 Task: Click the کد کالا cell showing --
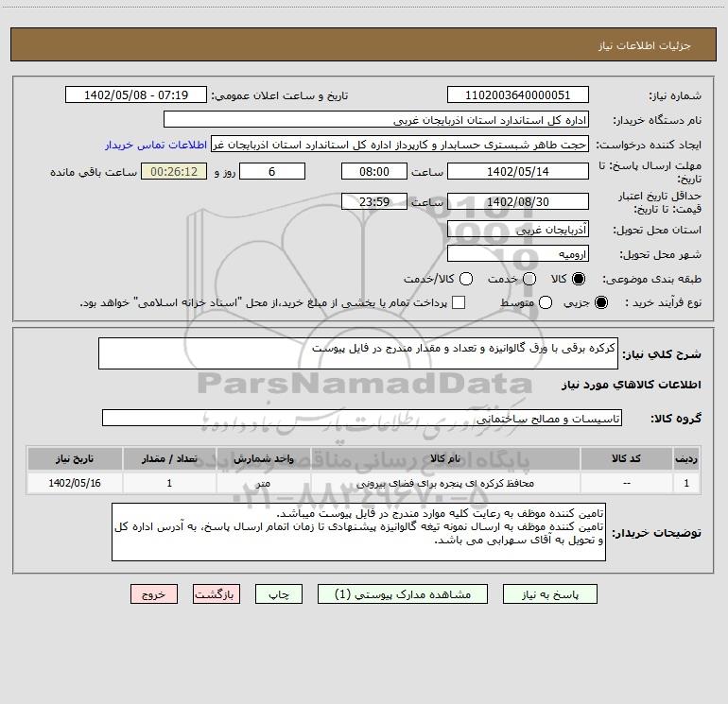[x=626, y=483]
